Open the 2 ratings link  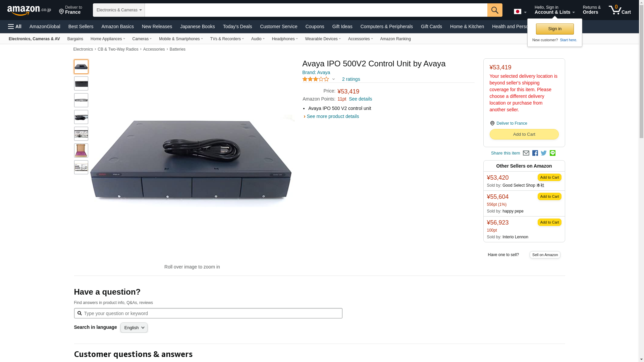click(x=351, y=79)
